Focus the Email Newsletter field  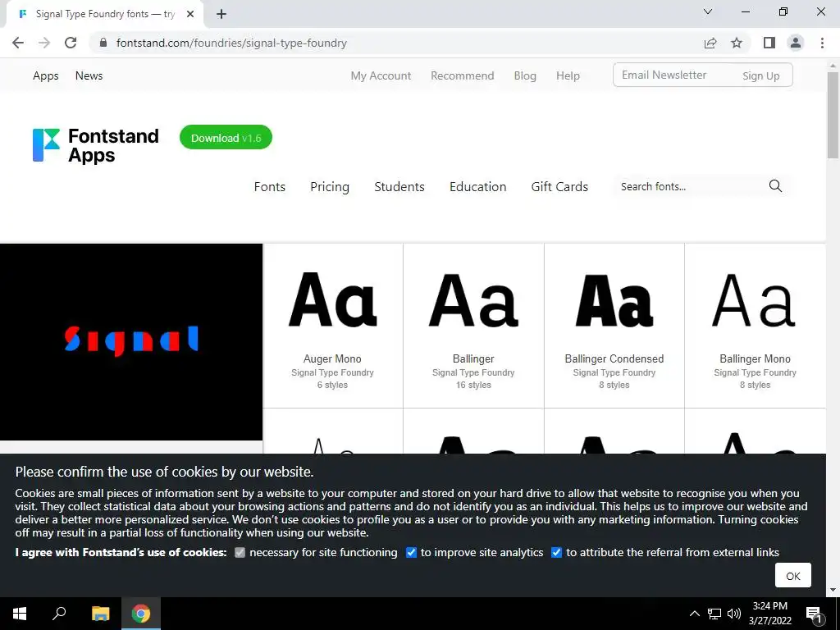[x=675, y=75]
